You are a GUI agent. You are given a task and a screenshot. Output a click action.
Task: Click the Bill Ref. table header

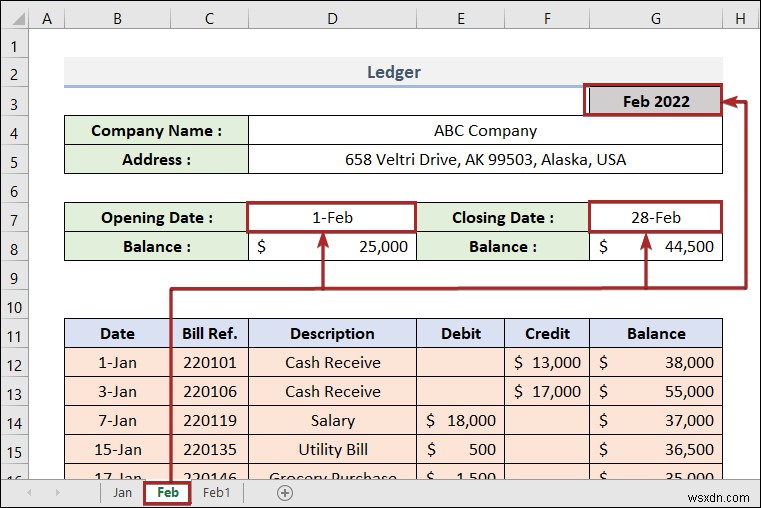210,333
